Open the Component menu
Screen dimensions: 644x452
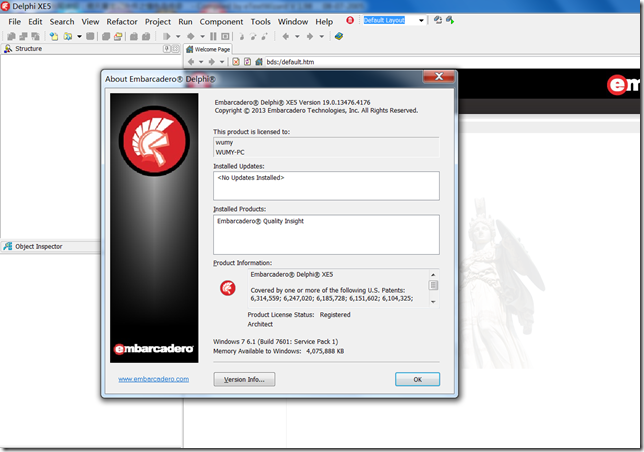coord(221,22)
